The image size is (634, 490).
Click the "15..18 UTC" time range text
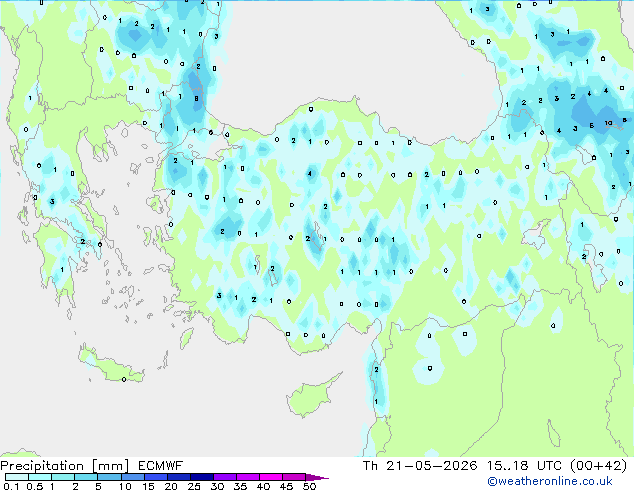click(x=524, y=466)
